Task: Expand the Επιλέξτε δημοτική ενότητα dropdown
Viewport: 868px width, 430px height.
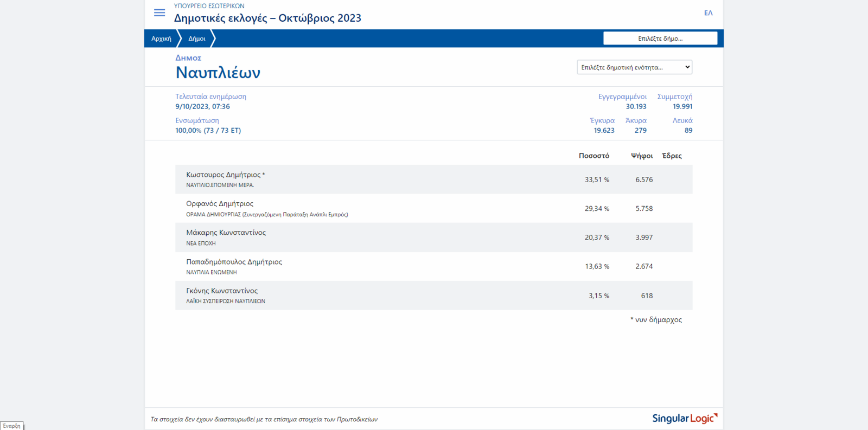Action: pyautogui.click(x=634, y=67)
